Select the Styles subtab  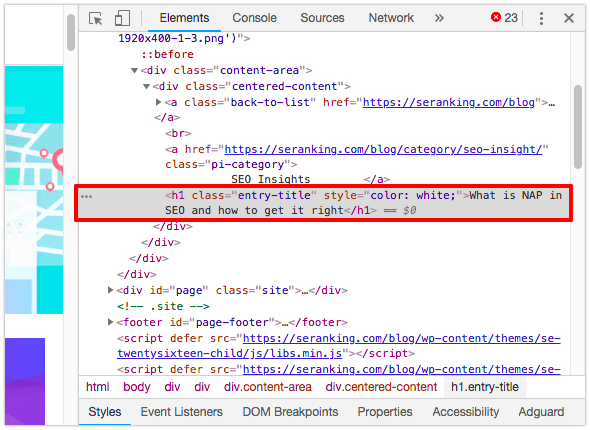pos(105,412)
